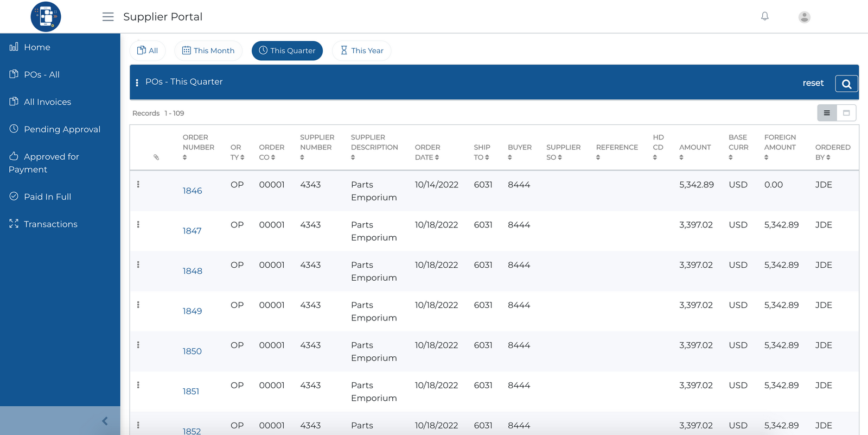This screenshot has height=435, width=868.
Task: Open row options for order 1846
Action: (138, 185)
